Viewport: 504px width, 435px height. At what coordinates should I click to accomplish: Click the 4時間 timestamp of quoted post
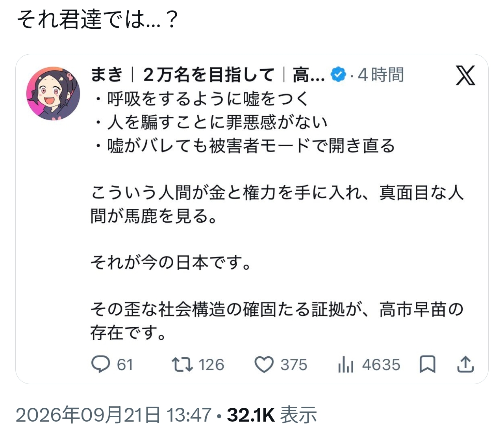point(381,74)
